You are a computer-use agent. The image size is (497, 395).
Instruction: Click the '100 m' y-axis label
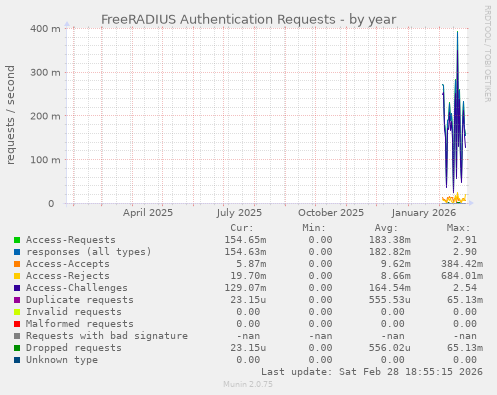(45, 160)
